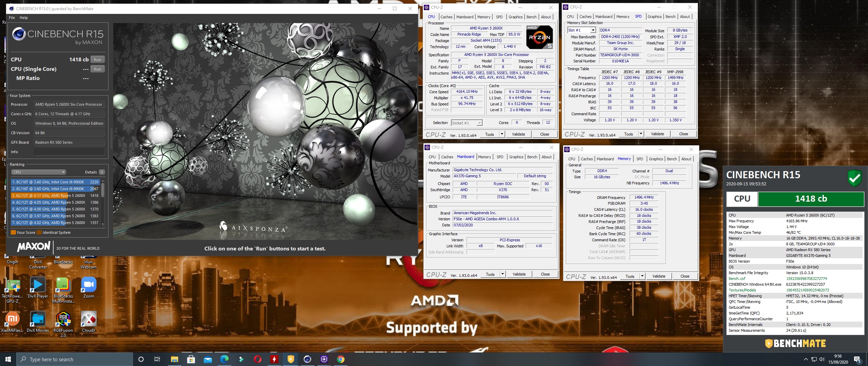Click the Cinebench ranking list scrollbar
The width and height of the screenshot is (868, 366).
tap(103, 190)
